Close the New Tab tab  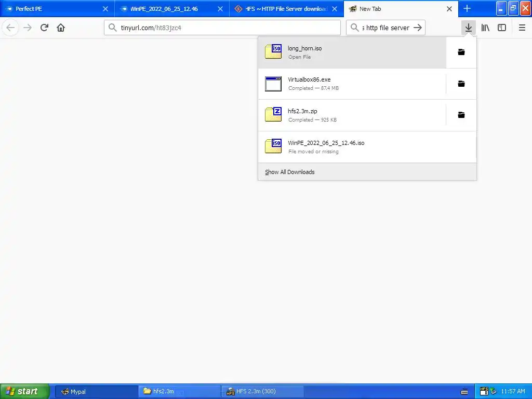coord(449,9)
